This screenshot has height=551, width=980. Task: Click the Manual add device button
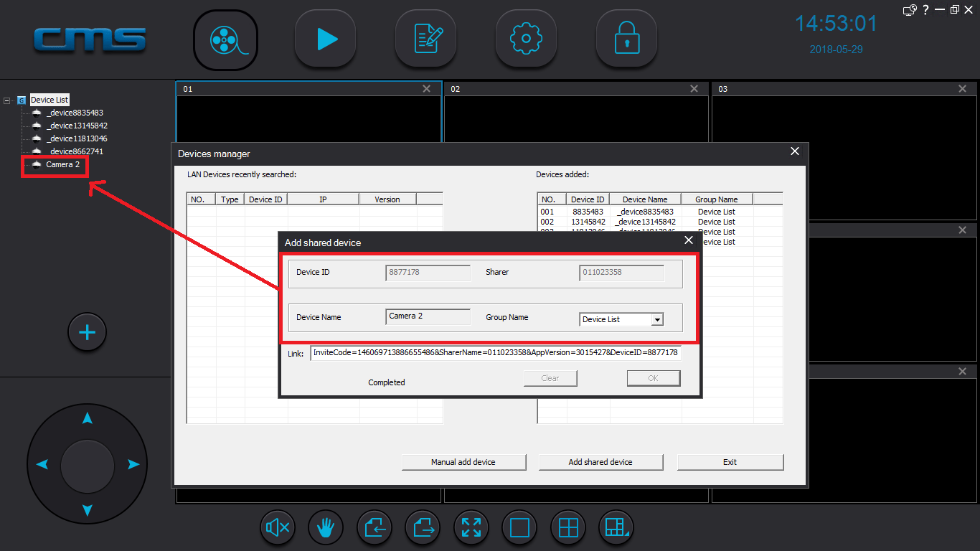click(x=463, y=462)
